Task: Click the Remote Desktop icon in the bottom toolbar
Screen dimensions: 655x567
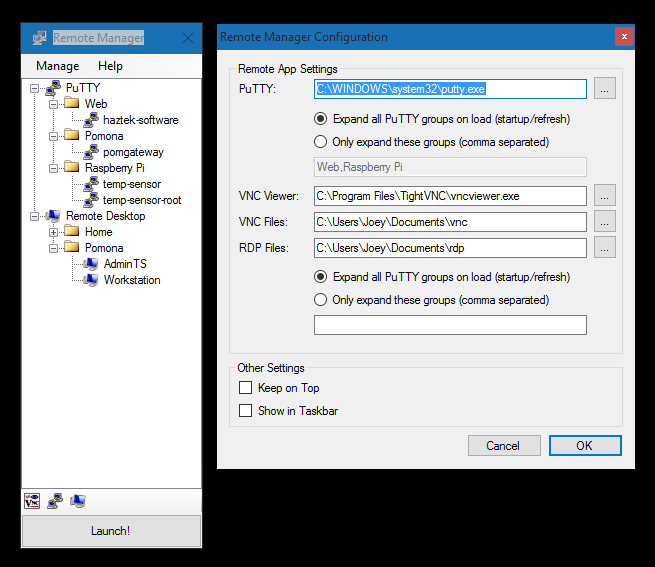Action: click(78, 501)
